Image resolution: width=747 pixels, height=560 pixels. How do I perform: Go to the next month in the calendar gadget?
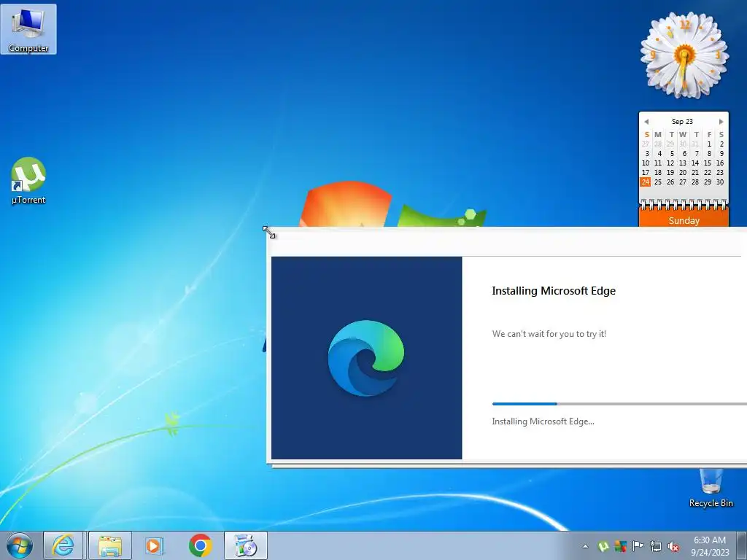tap(721, 122)
